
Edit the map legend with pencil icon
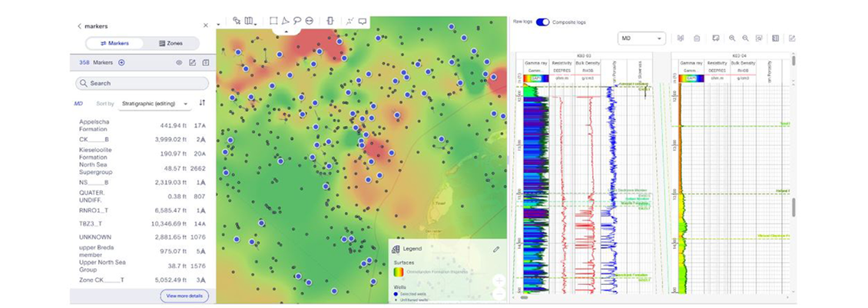point(496,249)
